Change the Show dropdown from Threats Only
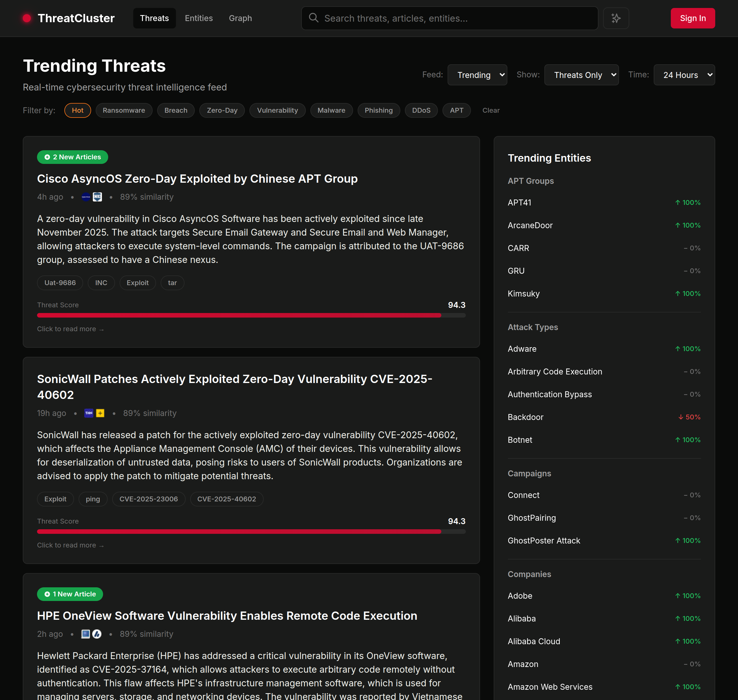 (x=581, y=75)
